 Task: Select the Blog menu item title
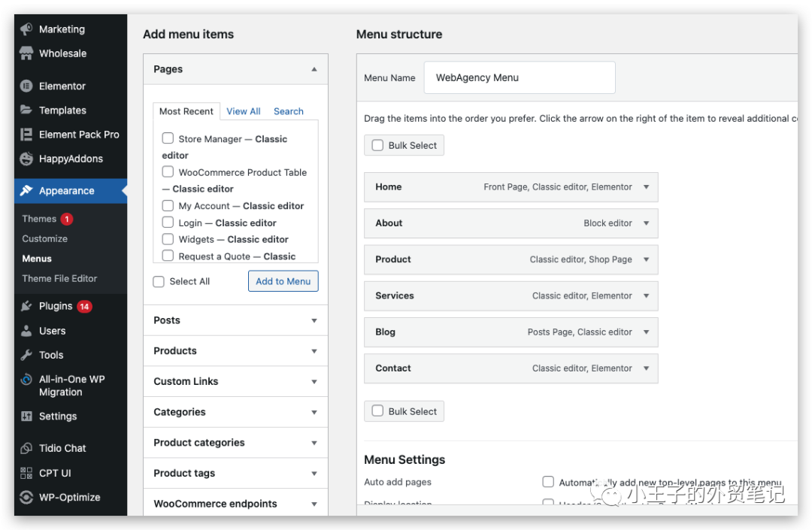coord(385,332)
